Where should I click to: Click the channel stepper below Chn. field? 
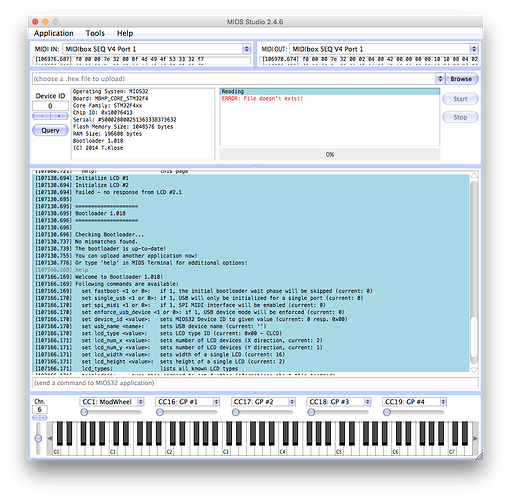click(x=40, y=418)
